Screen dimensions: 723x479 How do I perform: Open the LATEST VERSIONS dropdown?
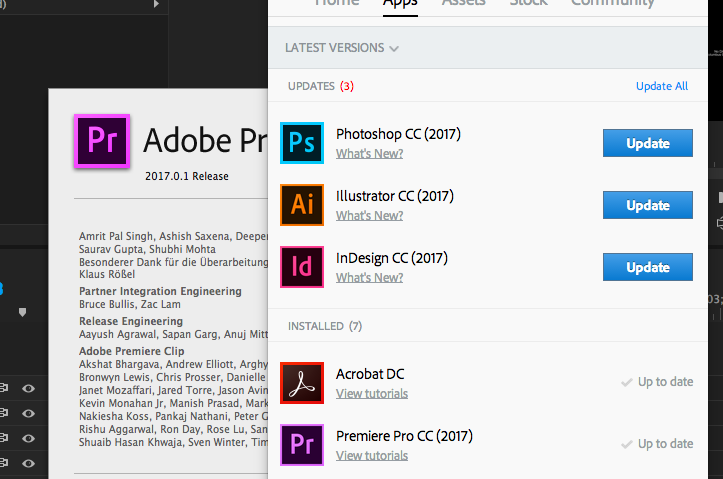coord(342,48)
